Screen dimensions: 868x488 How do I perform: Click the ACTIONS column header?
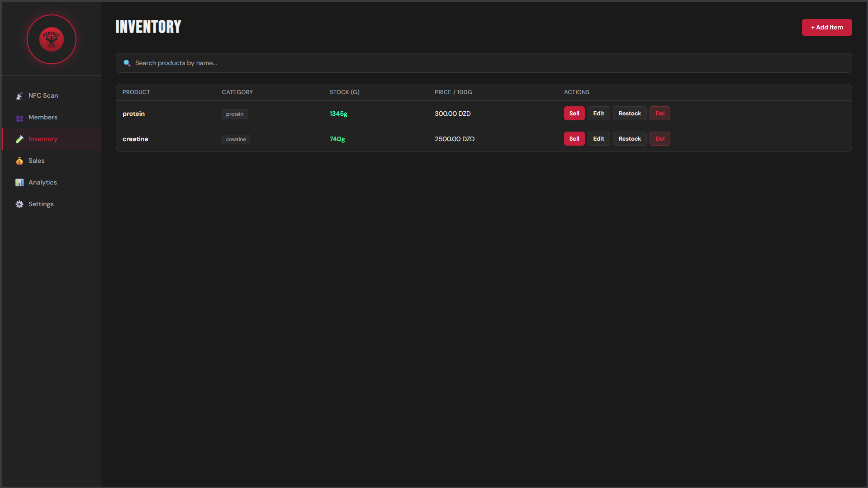pos(577,92)
